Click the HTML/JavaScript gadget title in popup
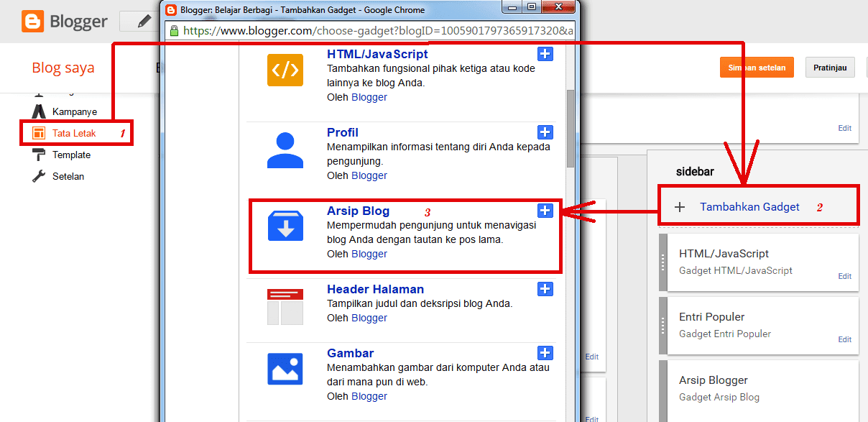 [377, 54]
